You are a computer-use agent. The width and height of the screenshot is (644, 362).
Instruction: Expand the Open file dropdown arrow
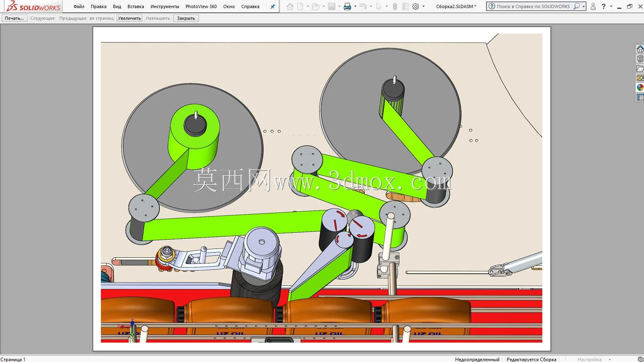[x=324, y=6]
